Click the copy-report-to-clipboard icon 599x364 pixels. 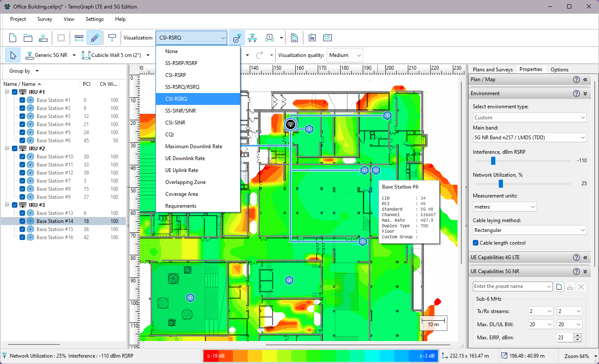[312, 37]
